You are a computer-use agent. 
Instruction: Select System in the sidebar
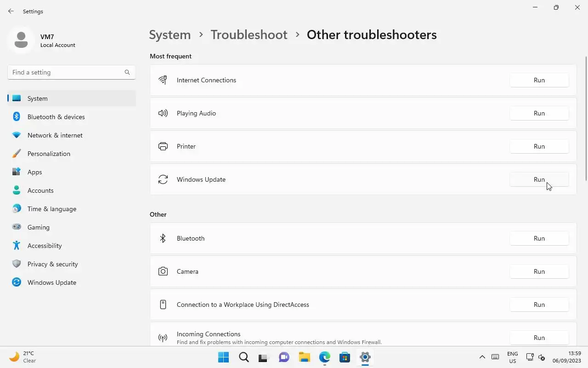tap(72, 98)
